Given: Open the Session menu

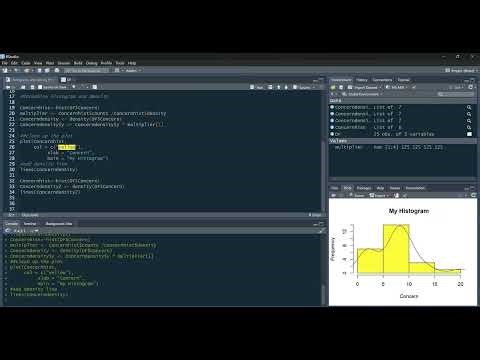Looking at the screenshot, I should tap(64, 63).
